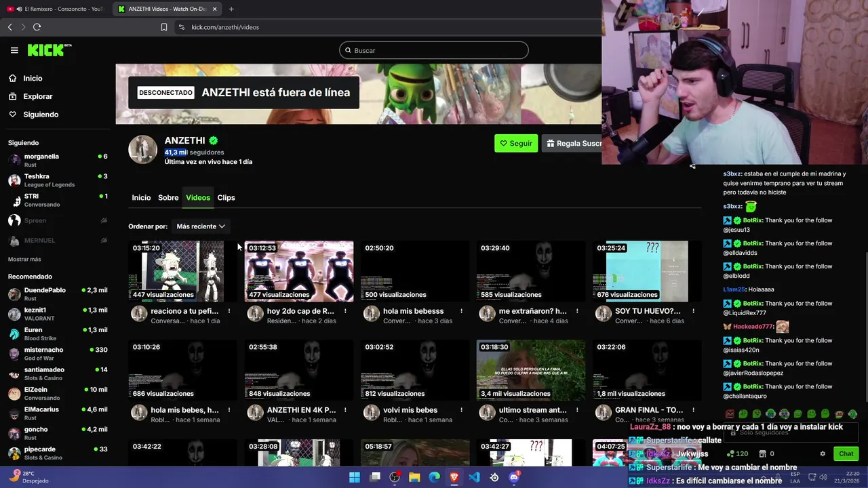Open options for 'me extrañaron? h...' video

click(x=577, y=311)
